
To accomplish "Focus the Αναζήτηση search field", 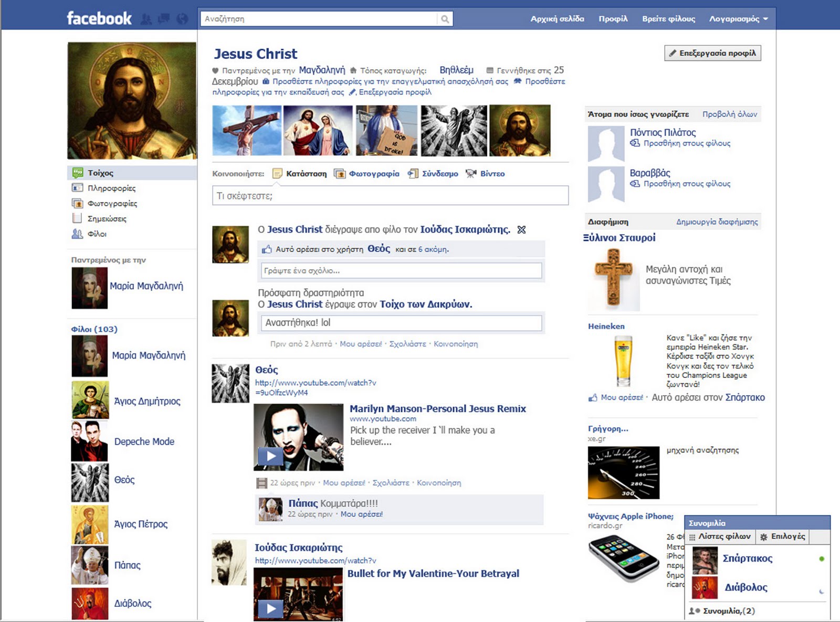I will click(x=318, y=19).
